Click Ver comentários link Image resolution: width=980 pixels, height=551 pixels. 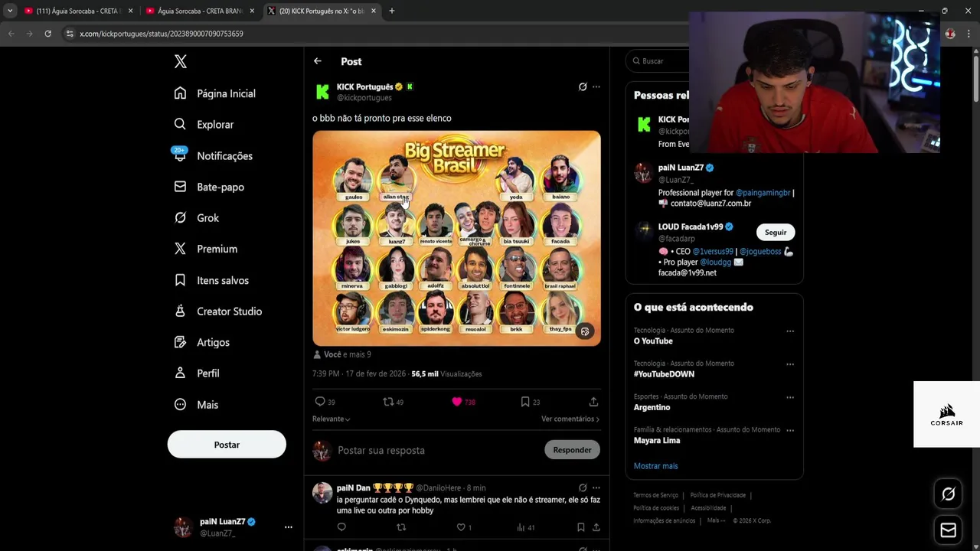(x=570, y=419)
